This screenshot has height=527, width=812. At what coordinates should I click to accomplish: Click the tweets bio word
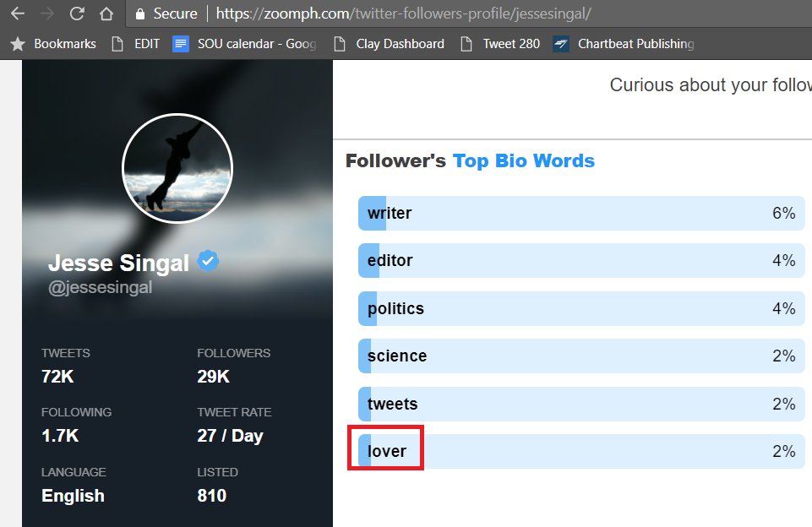pyautogui.click(x=393, y=404)
